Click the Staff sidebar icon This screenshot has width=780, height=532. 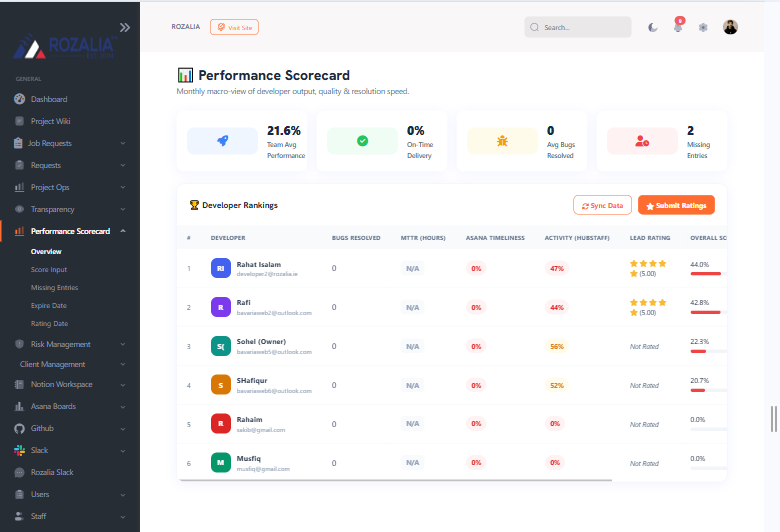coord(19,516)
